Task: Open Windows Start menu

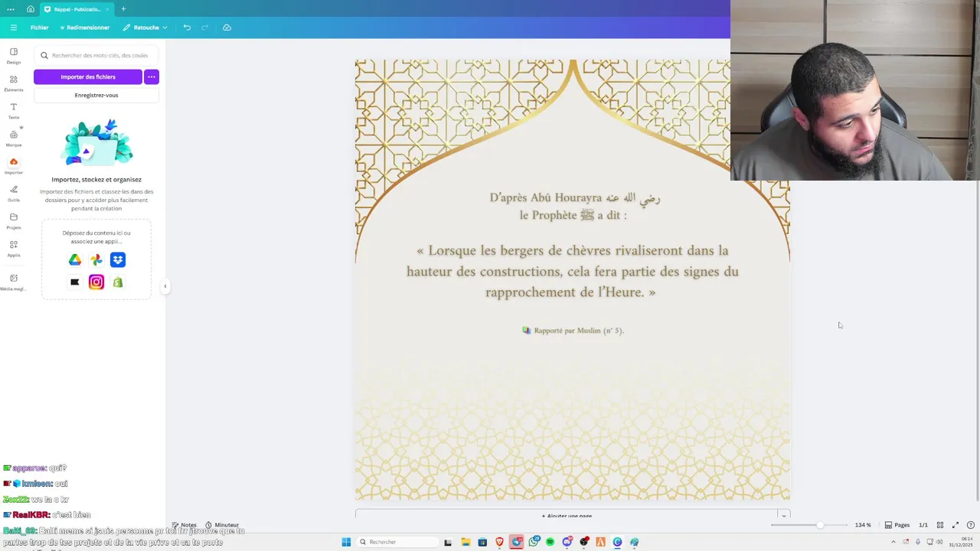Action: coord(346,542)
